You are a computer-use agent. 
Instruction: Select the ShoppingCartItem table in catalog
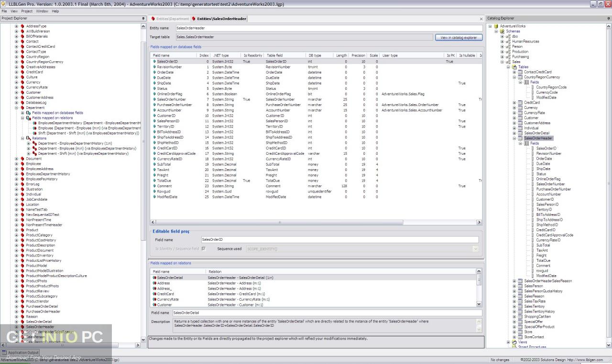pos(537,316)
